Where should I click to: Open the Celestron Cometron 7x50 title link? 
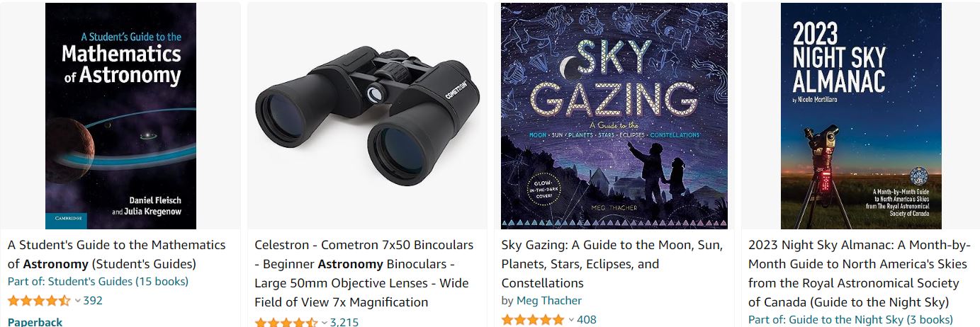click(x=364, y=274)
